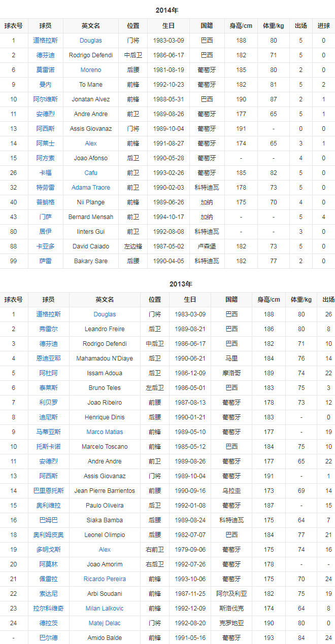The height and width of the screenshot is (644, 335).
Task: Open player link 卡亚多
Action: pos(46,246)
